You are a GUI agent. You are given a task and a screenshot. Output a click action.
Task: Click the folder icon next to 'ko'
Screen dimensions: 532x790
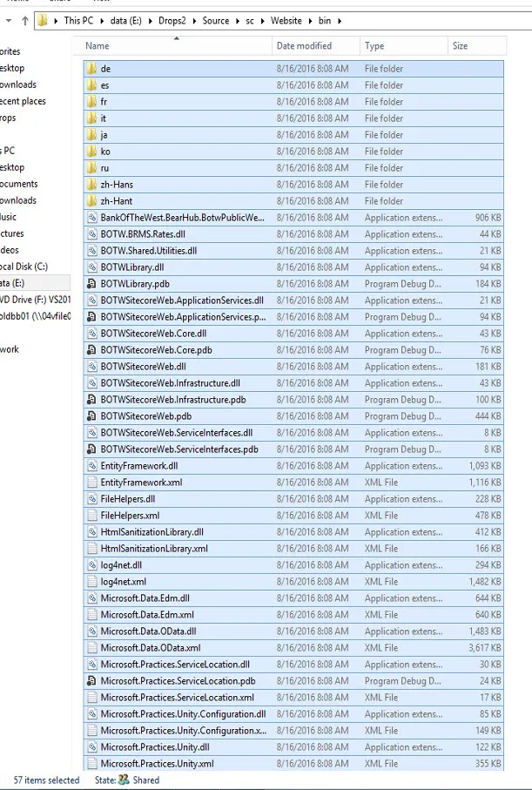pos(91,152)
